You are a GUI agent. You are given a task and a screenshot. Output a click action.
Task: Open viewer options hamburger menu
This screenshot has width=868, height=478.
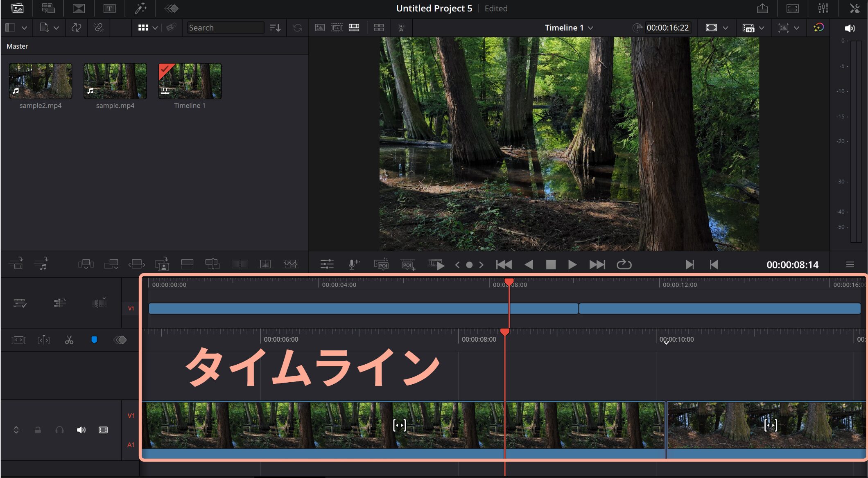click(x=850, y=265)
